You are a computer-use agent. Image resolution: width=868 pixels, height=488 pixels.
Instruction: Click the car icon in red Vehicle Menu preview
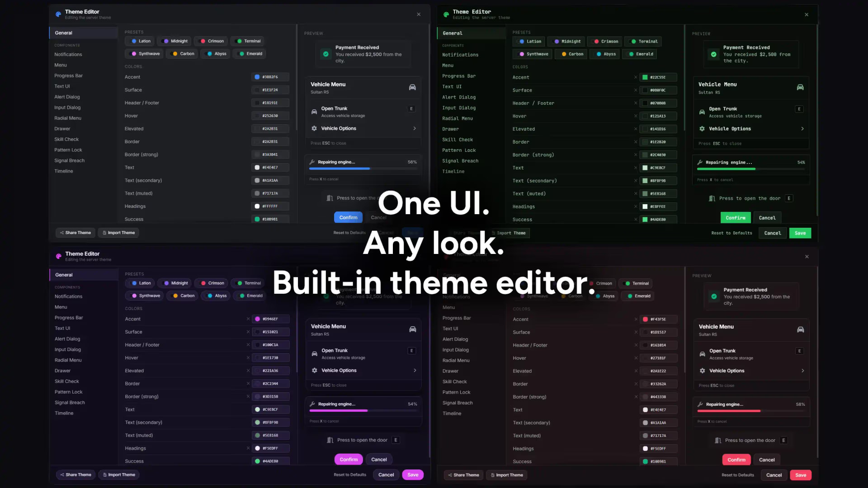click(801, 330)
